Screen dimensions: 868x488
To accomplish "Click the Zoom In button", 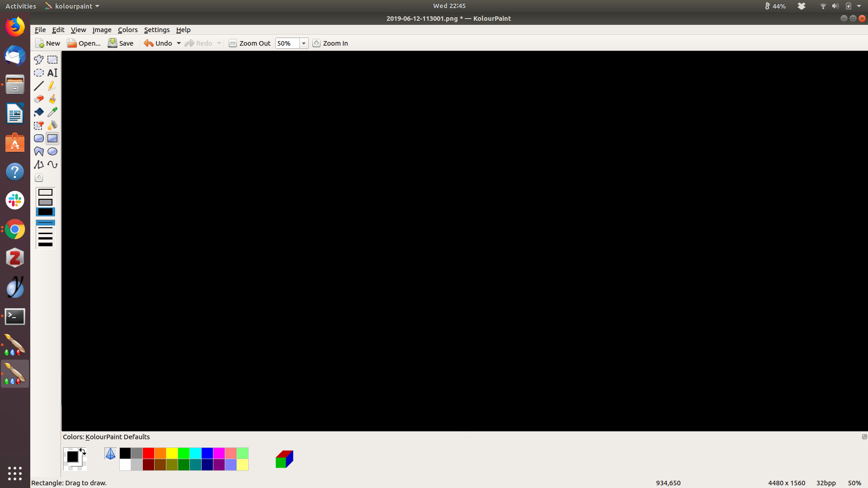I will click(330, 43).
